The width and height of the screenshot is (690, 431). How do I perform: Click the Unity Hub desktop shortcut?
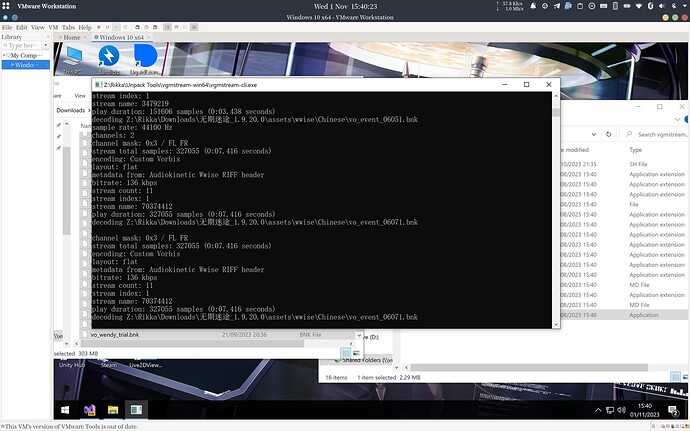point(72,365)
